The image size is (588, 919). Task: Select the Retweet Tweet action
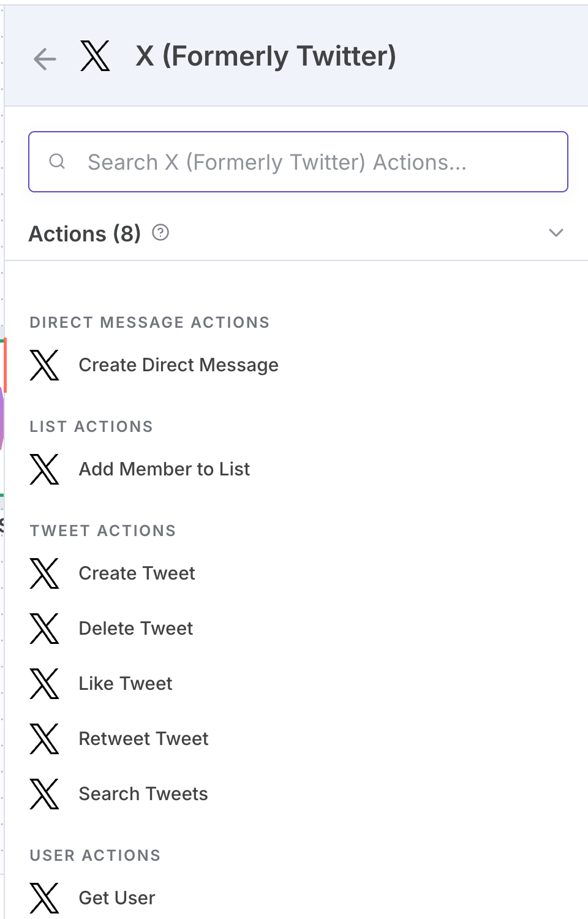(143, 739)
